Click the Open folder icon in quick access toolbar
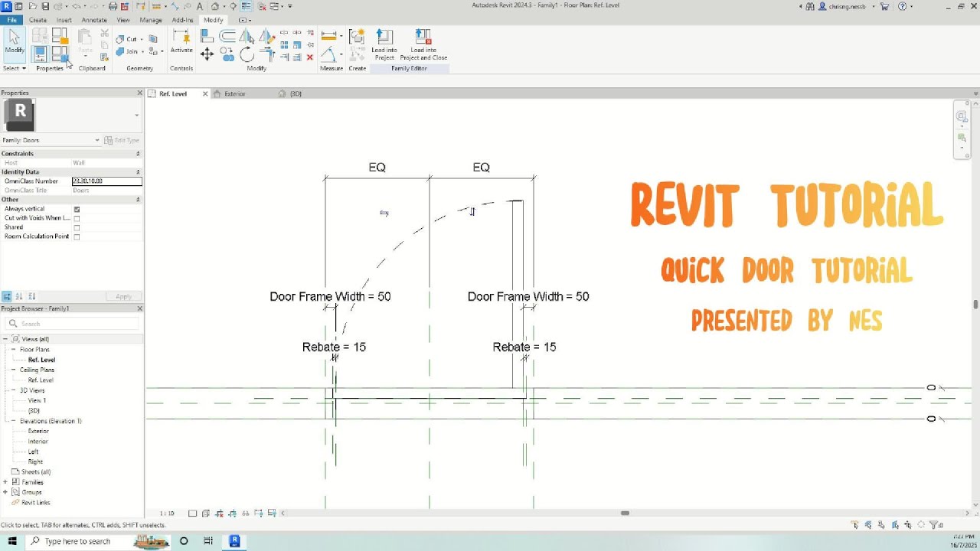The image size is (980, 551). (x=31, y=6)
